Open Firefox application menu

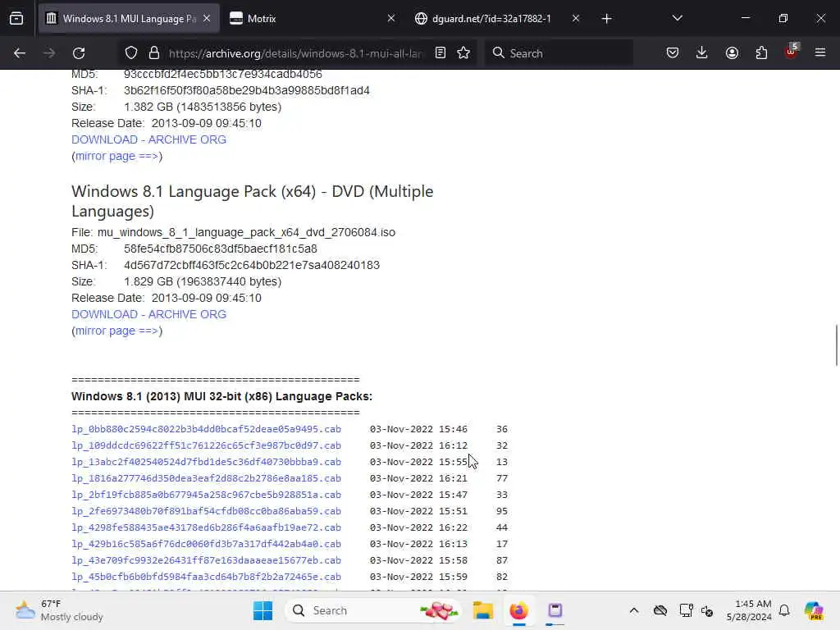click(x=820, y=53)
